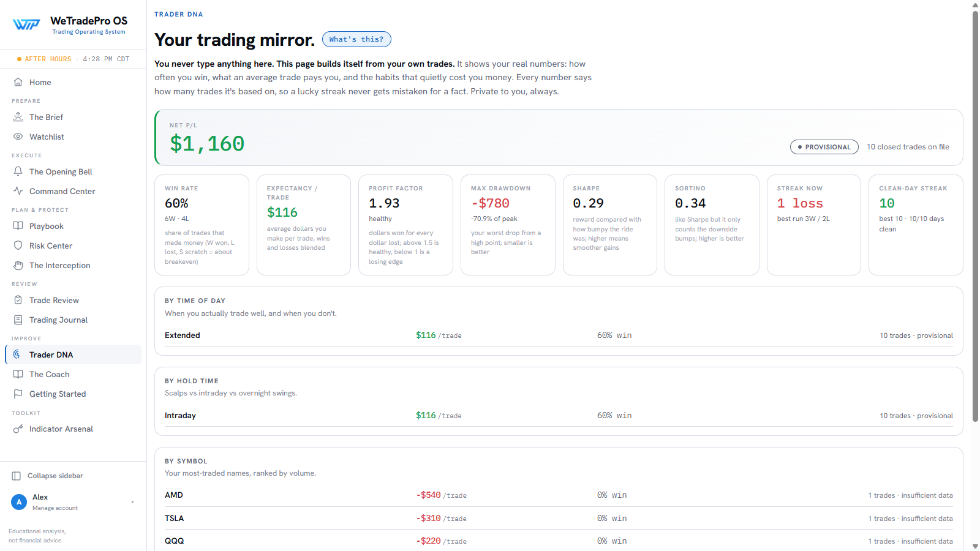Open The Opening Bell label
The image size is (980, 551).
61,171
